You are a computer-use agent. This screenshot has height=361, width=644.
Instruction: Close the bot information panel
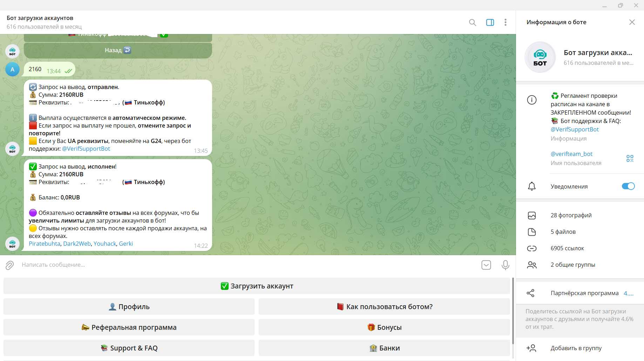632,22
